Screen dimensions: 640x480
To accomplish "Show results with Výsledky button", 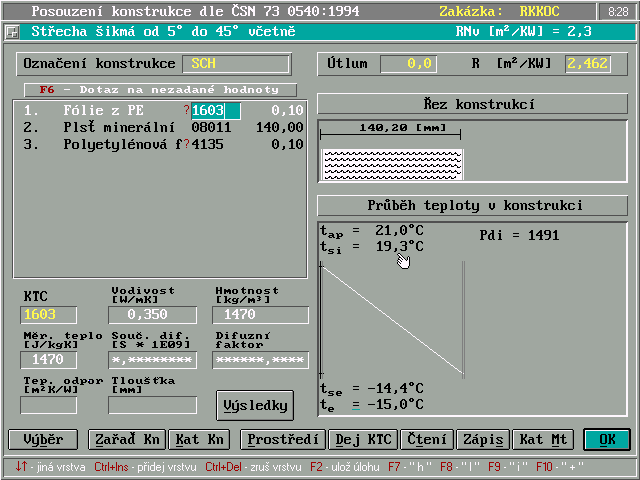I will (255, 405).
